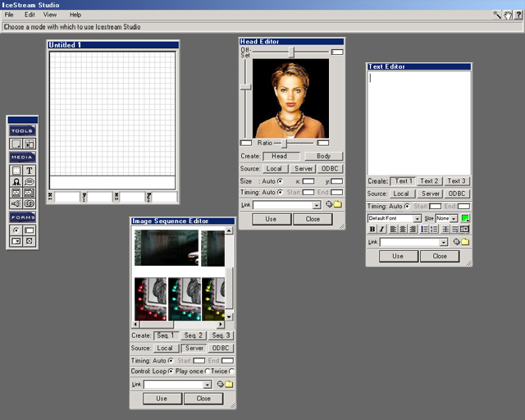This screenshot has width=525, height=420.
Task: Apply numbered list in Text Editor
Action: 434,230
